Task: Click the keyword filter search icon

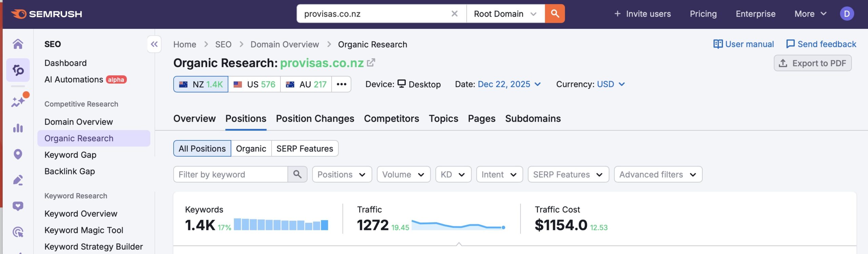Action: (297, 174)
